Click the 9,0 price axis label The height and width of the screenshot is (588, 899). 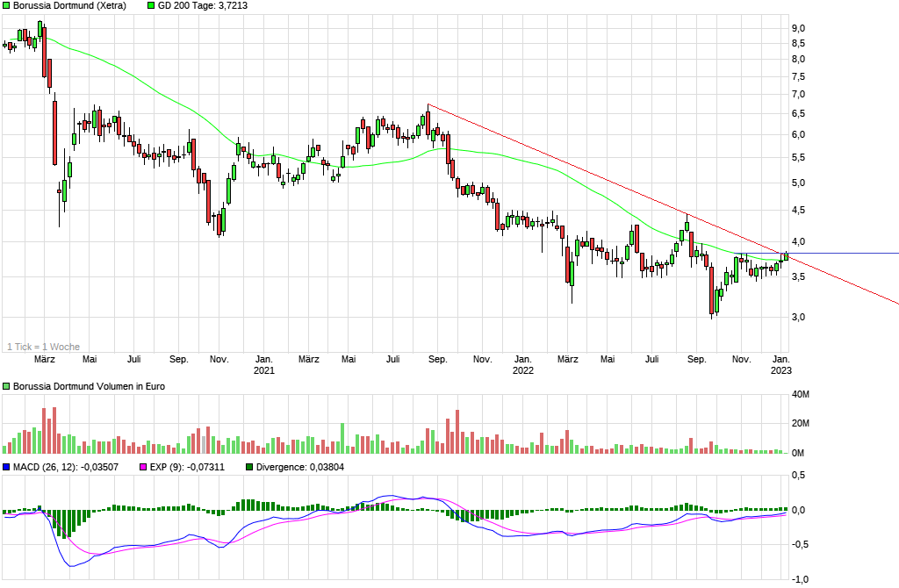point(798,29)
